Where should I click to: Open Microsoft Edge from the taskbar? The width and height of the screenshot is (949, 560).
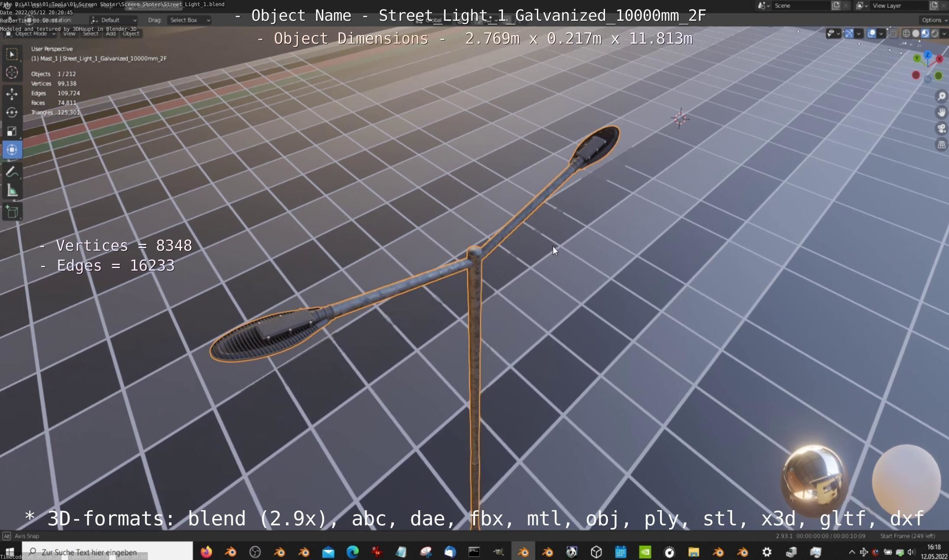353,552
